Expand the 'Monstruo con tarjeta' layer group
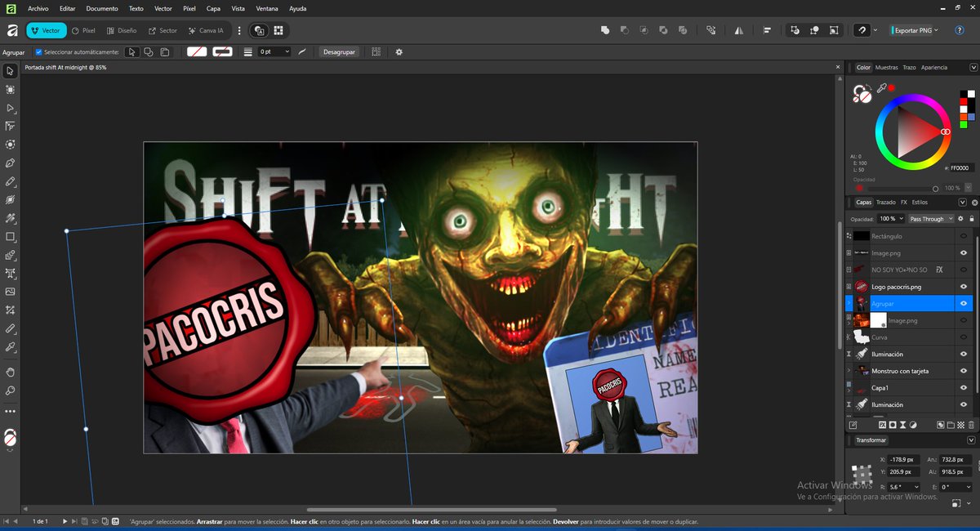The image size is (980, 531). pyautogui.click(x=849, y=371)
